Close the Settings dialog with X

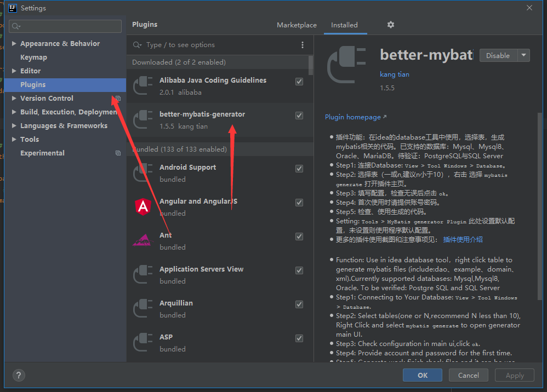pos(529,8)
